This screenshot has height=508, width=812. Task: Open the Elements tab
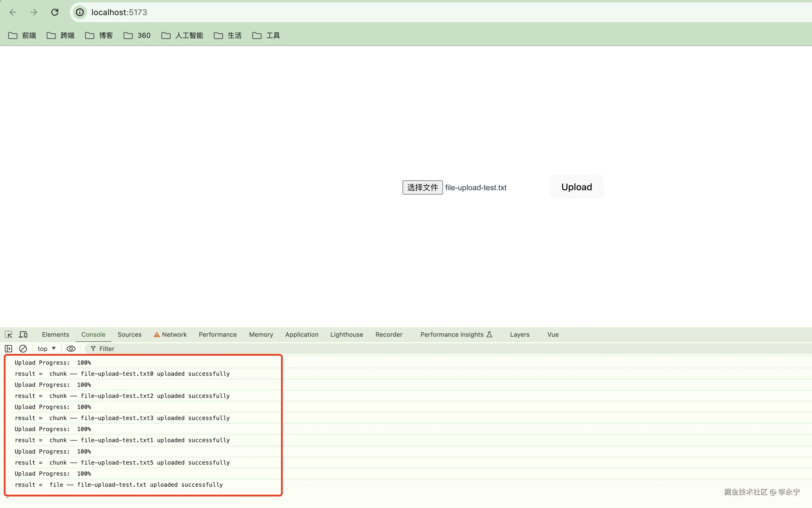tap(55, 334)
